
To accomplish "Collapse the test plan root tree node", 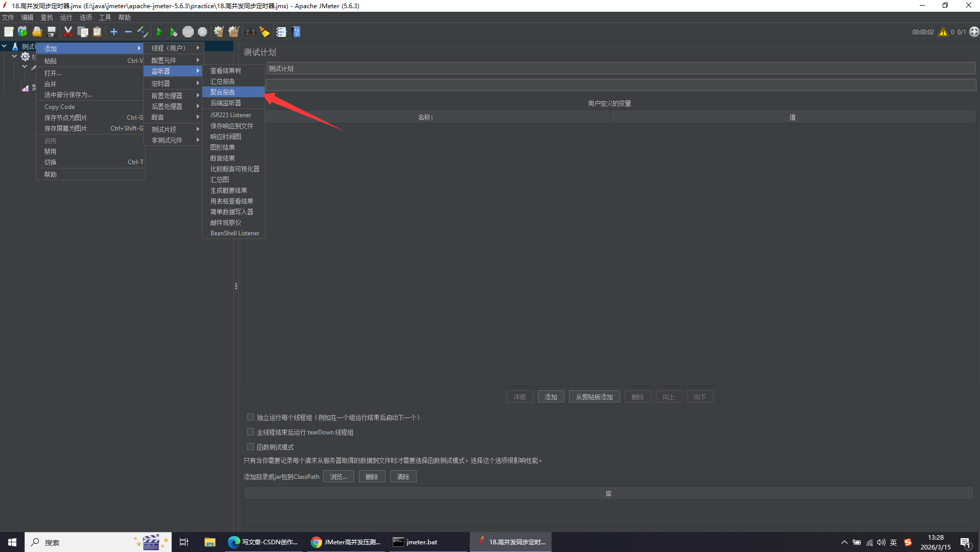I will coord(5,46).
